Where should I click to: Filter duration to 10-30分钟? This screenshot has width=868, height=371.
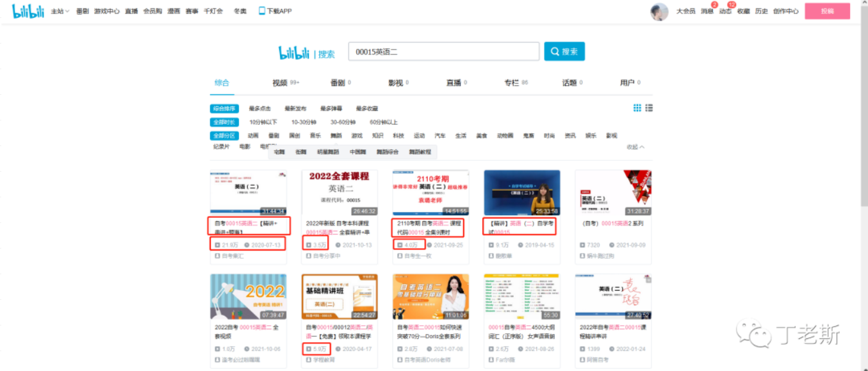pyautogui.click(x=304, y=122)
